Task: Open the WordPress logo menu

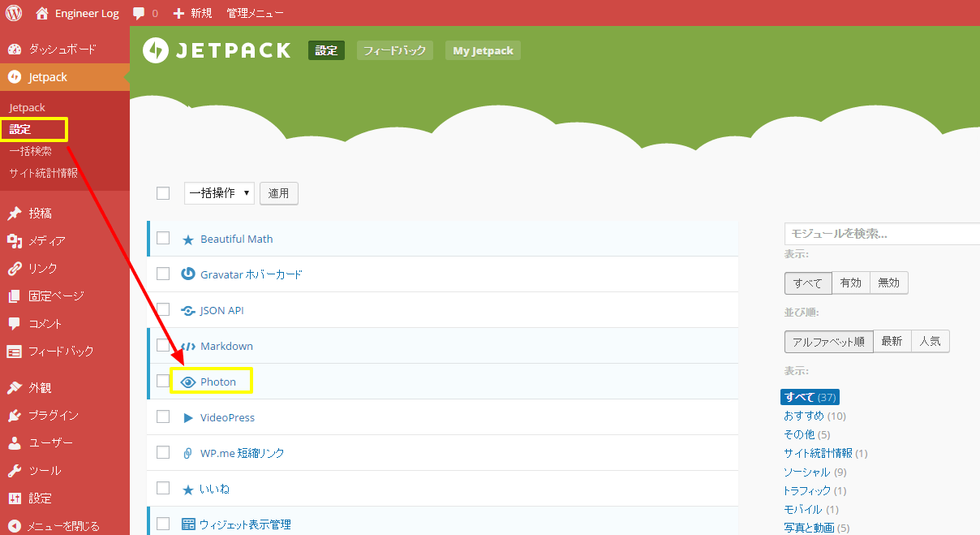Action: coord(15,13)
